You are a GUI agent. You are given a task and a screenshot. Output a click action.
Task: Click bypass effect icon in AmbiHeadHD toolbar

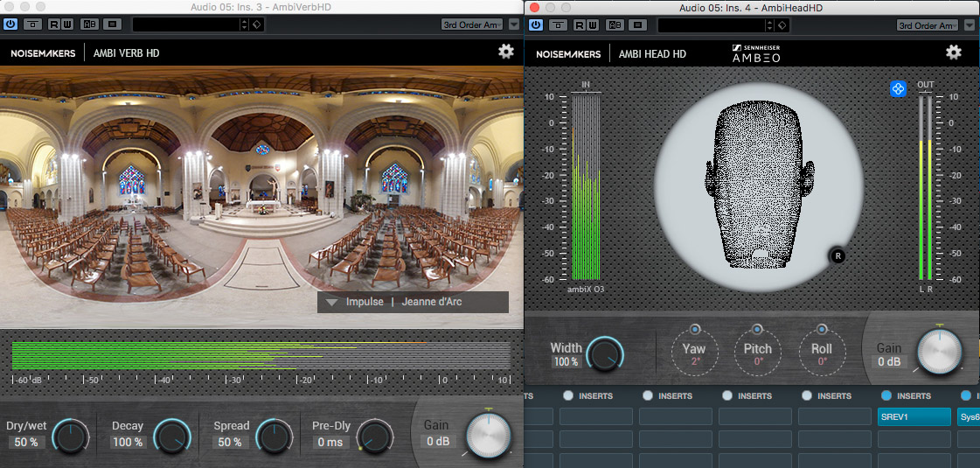558,24
